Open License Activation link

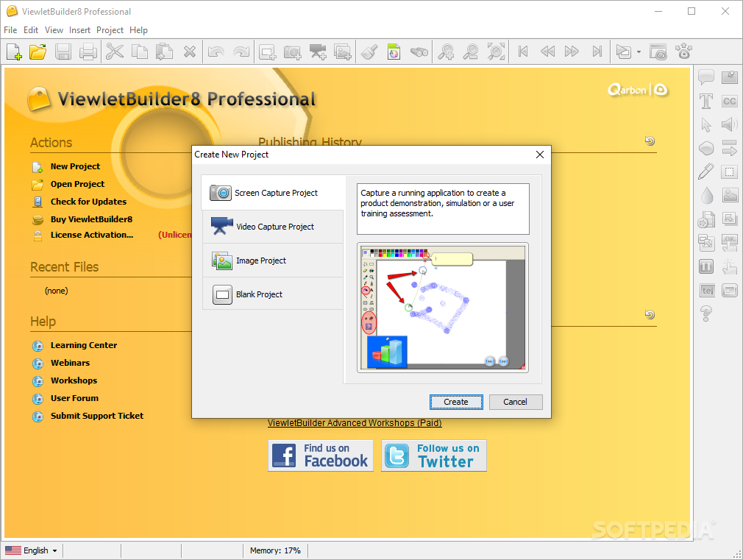pos(92,235)
